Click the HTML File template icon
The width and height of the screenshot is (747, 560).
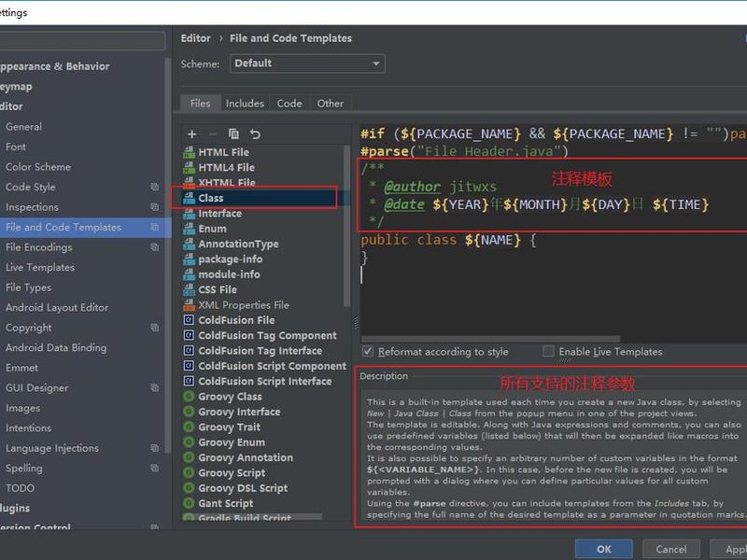tap(190, 152)
